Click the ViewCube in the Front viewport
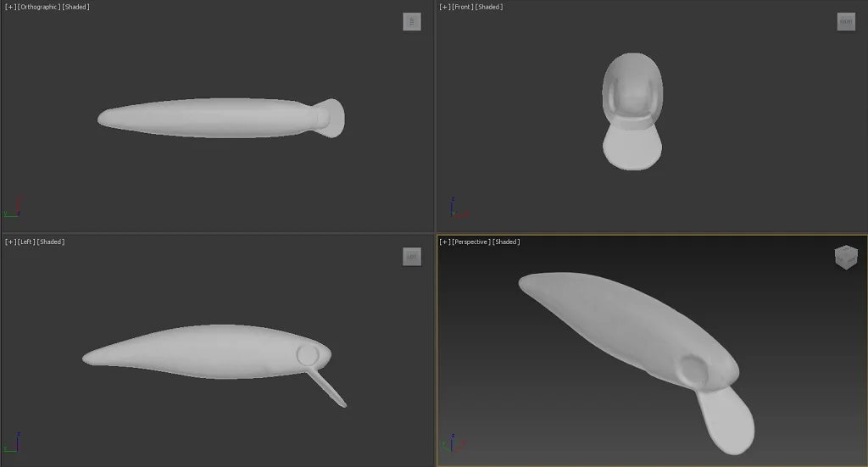This screenshot has height=467, width=868. [846, 22]
